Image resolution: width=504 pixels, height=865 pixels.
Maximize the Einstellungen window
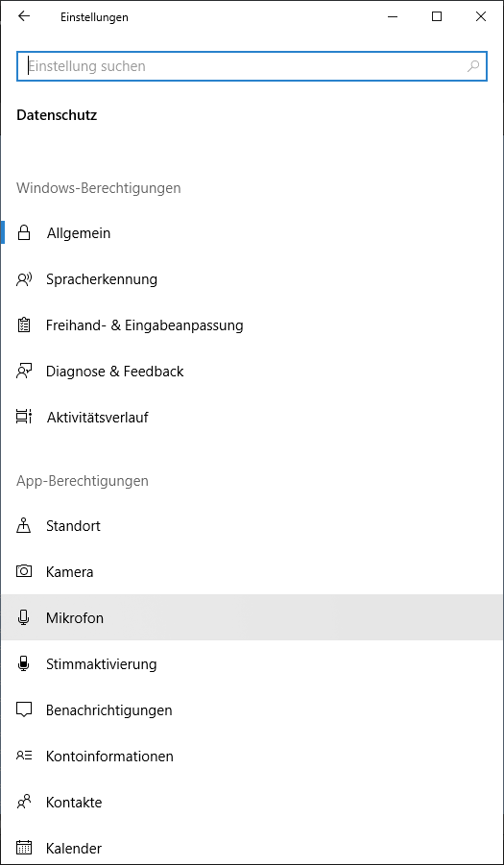click(437, 16)
